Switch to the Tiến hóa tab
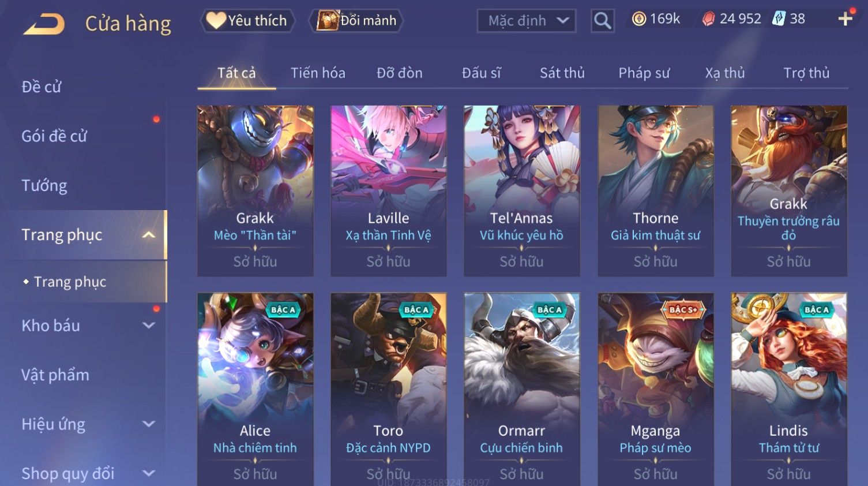 318,73
